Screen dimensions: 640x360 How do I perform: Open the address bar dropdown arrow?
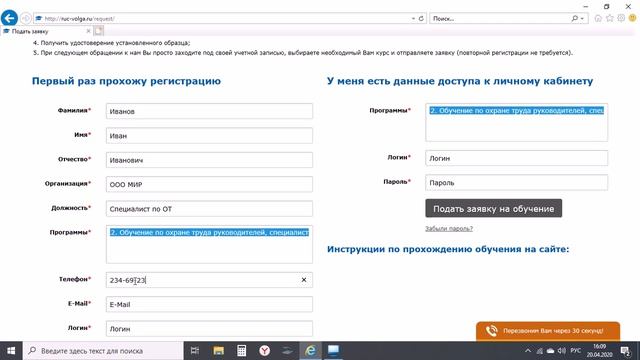point(413,18)
